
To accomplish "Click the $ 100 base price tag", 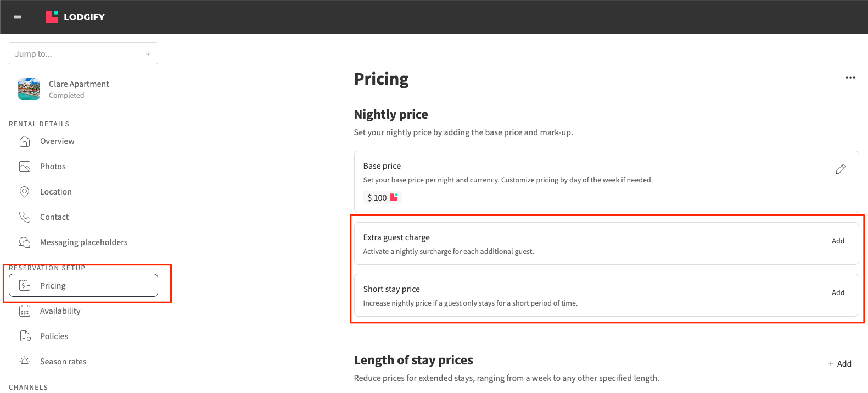I will click(x=382, y=198).
